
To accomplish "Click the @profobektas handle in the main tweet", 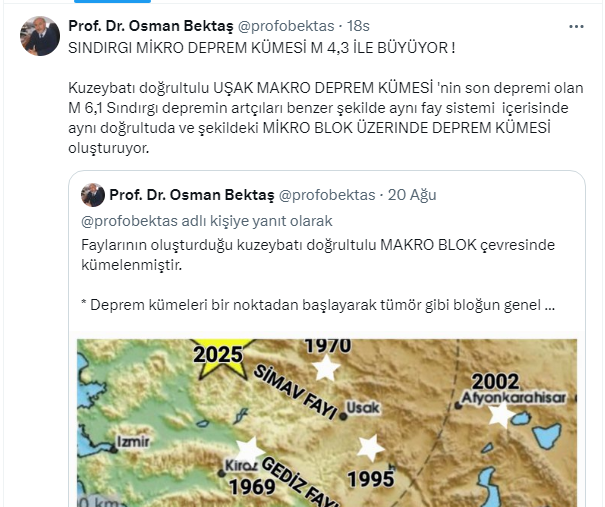I will click(x=286, y=26).
